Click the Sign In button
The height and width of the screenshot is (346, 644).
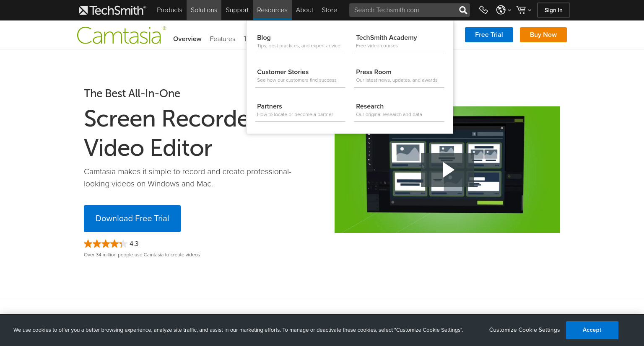point(553,10)
